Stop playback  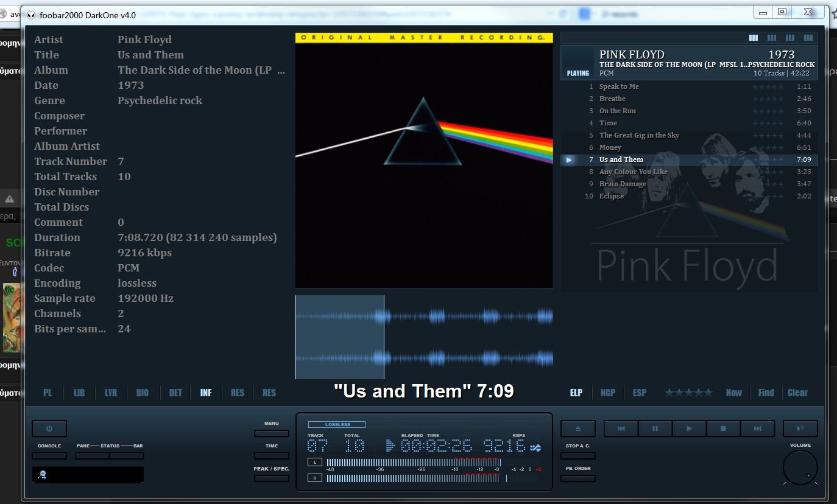(723, 429)
